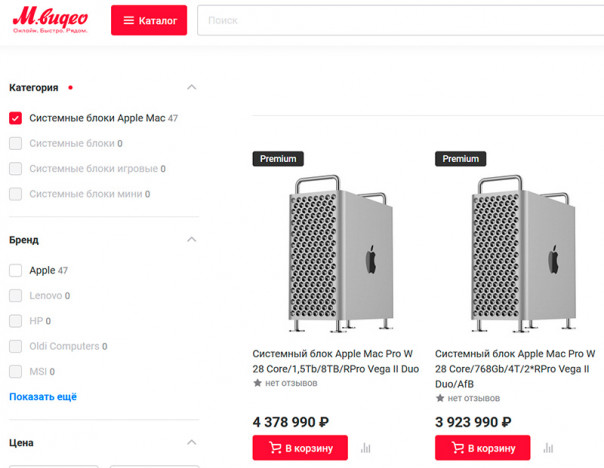Collapse the Бренд filter section

click(192, 240)
